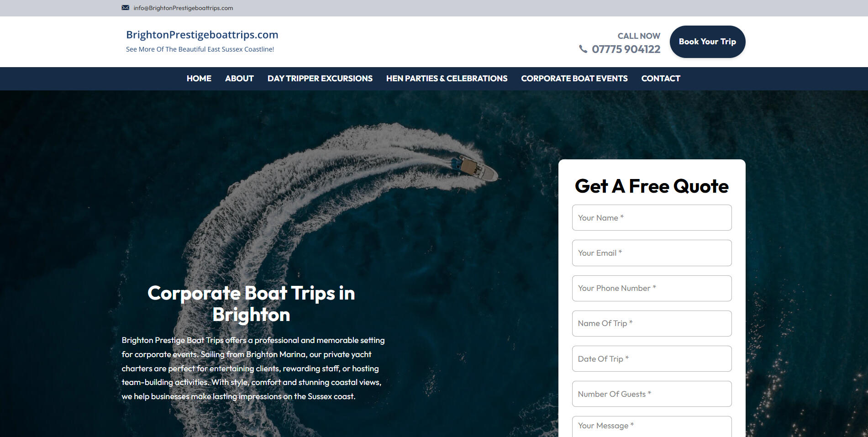Go to the Contact page
Image resolution: width=868 pixels, height=437 pixels.
coord(660,79)
